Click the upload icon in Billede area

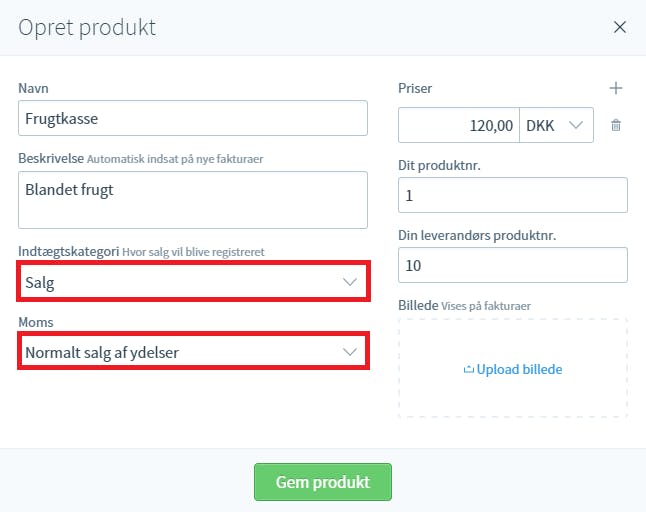pyautogui.click(x=468, y=369)
